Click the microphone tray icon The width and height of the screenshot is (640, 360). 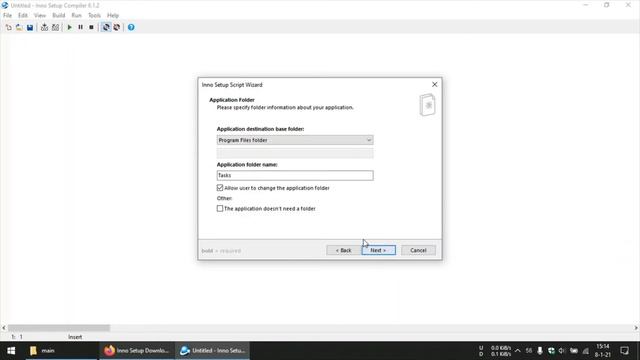[x=540, y=351]
